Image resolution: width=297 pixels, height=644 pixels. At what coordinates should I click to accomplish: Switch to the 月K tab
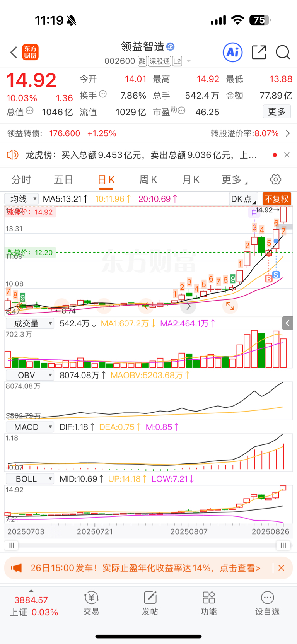point(191,180)
